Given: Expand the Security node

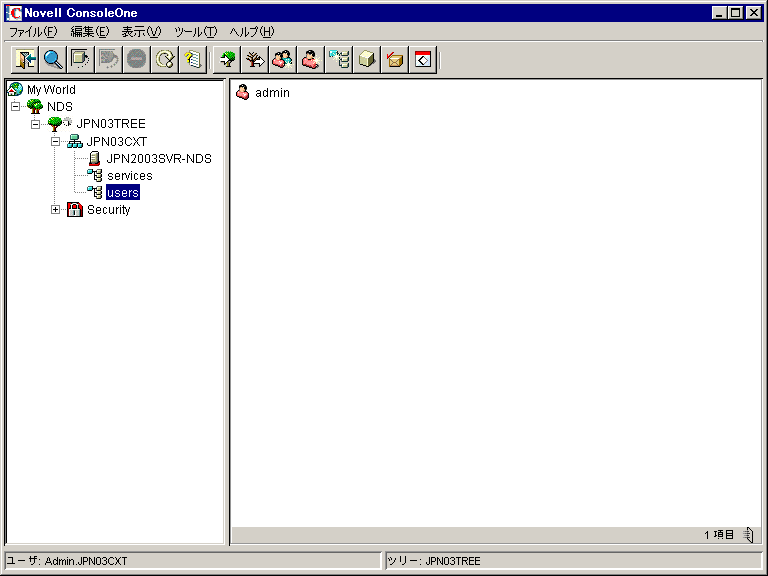Looking at the screenshot, I should pyautogui.click(x=55, y=210).
